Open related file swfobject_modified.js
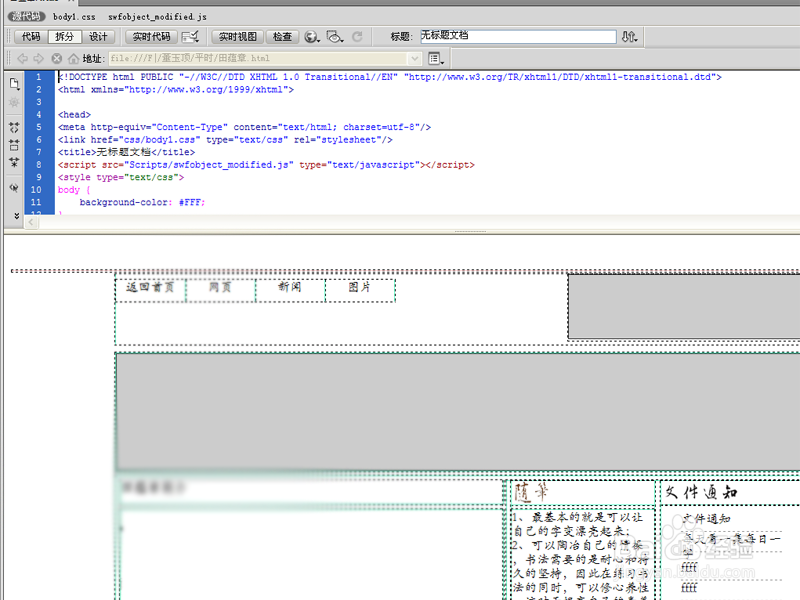Image resolution: width=800 pixels, height=600 pixels. 157,17
